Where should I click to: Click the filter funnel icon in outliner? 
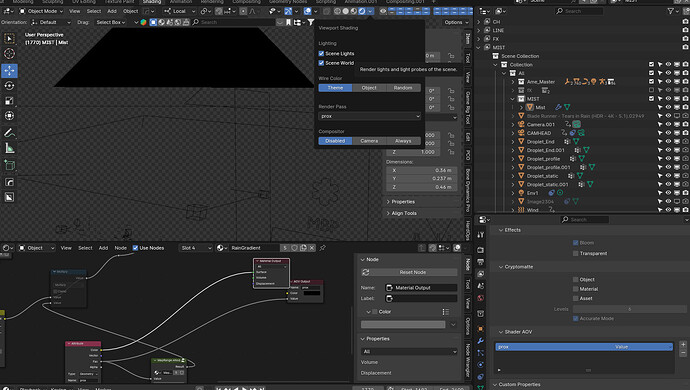point(671,11)
